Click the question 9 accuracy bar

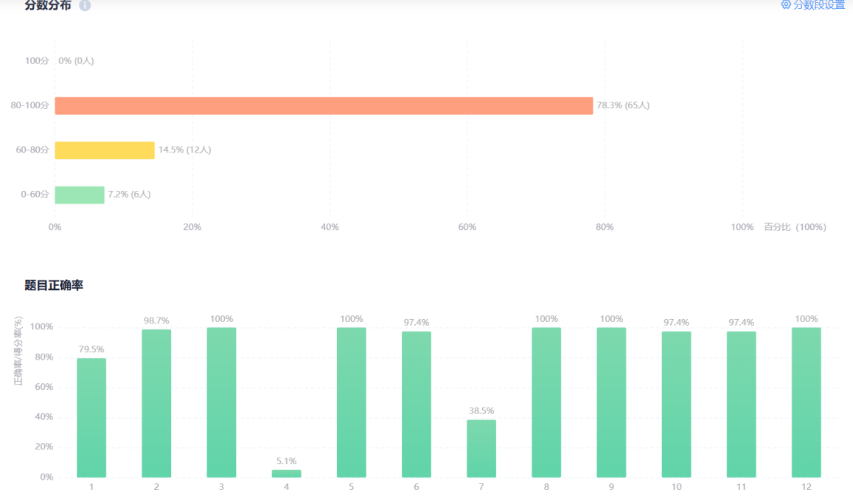point(611,402)
